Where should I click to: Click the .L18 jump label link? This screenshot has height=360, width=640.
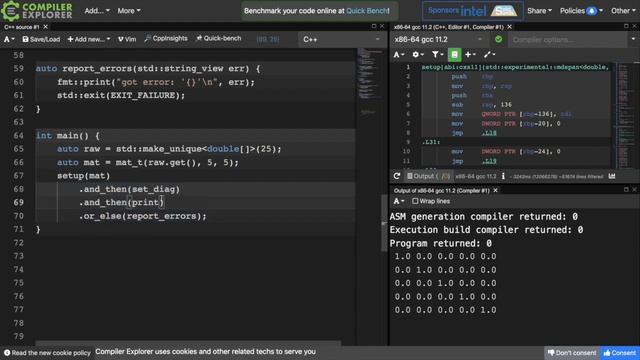(489, 133)
